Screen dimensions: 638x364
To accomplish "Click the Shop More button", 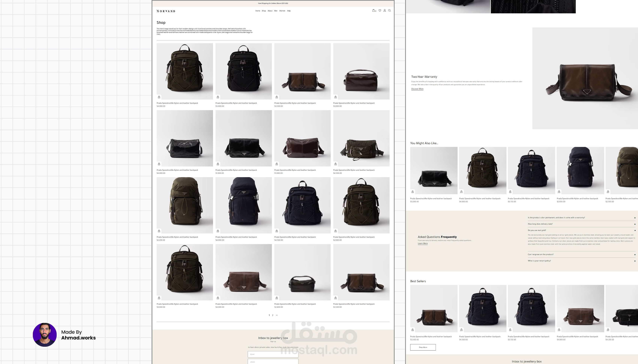I will (x=423, y=347).
